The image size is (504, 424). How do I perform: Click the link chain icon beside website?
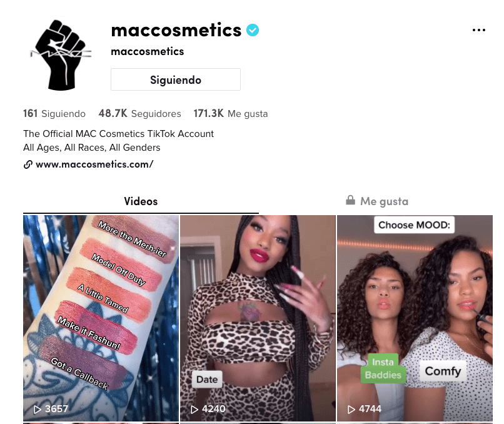pos(28,164)
